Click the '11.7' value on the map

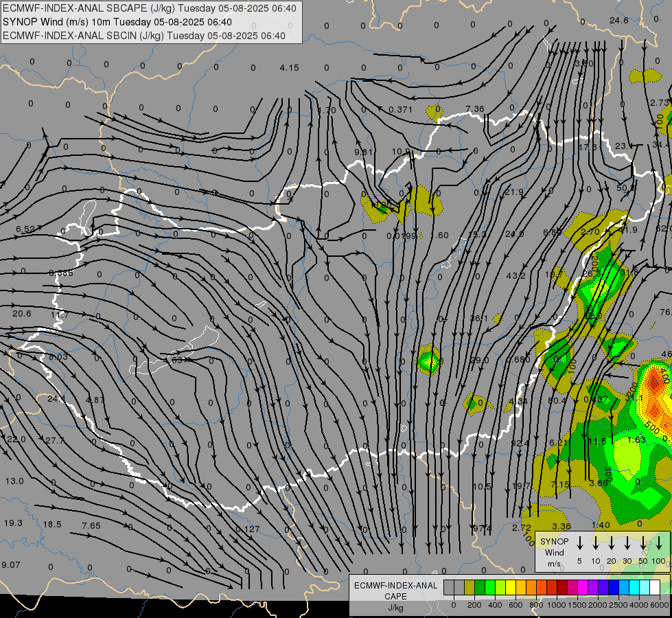coord(60,314)
